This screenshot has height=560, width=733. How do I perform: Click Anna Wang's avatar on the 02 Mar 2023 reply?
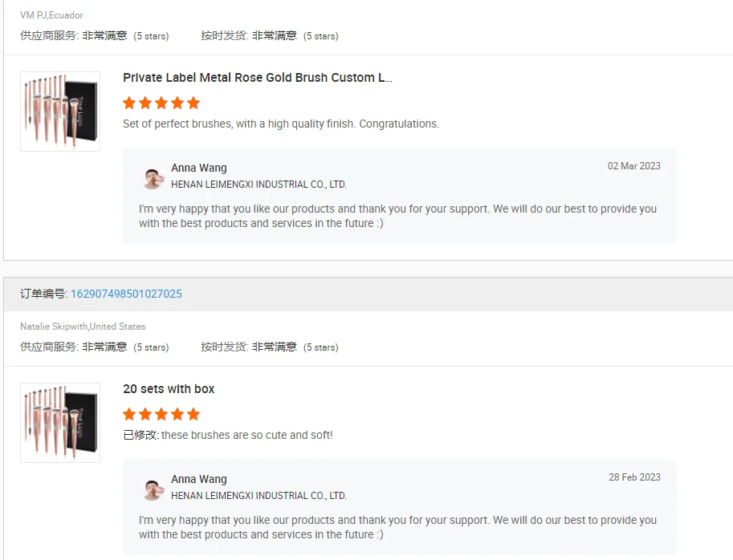tap(153, 177)
